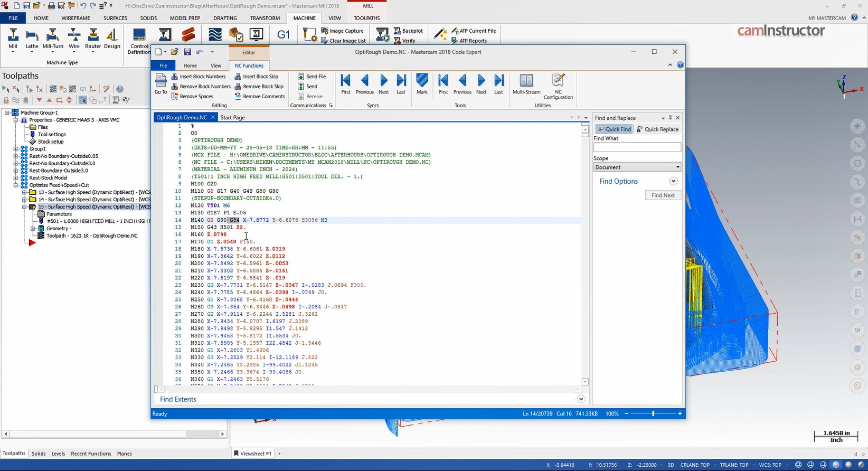This screenshot has height=471, width=868.
Task: Start Image Capture
Action: click(343, 31)
